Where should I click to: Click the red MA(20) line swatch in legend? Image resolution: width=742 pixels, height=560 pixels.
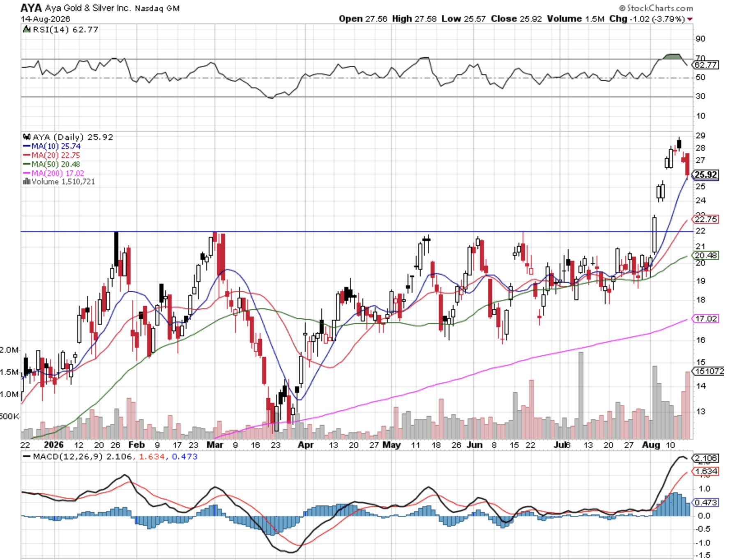[27, 155]
